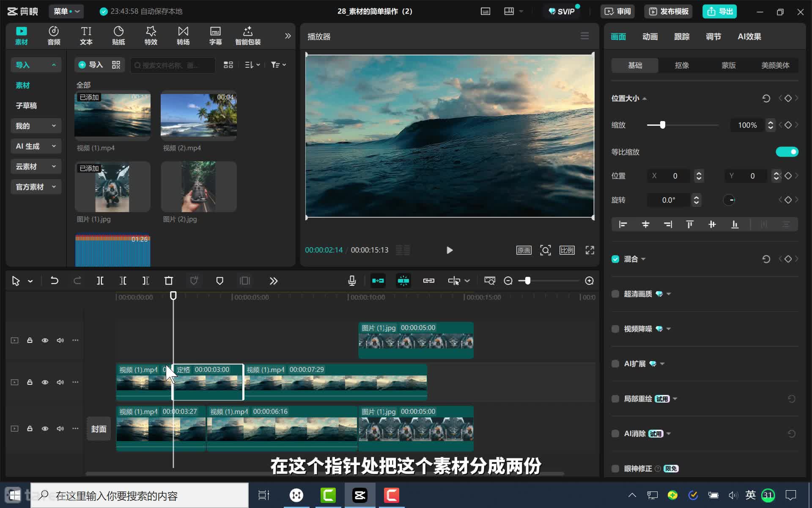Click the marker shield icon in timeline toolbar
812x508 pixels.
click(x=219, y=281)
